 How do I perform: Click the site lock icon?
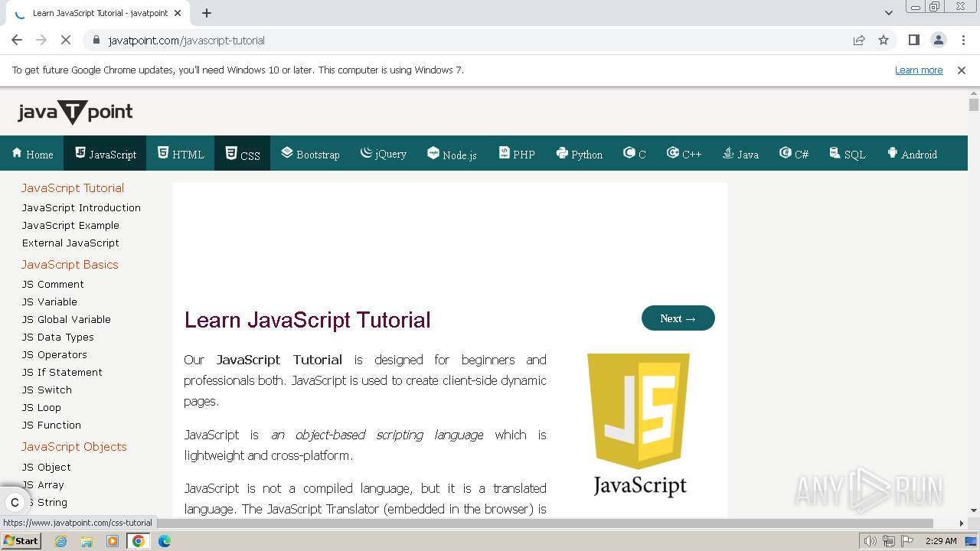(96, 41)
